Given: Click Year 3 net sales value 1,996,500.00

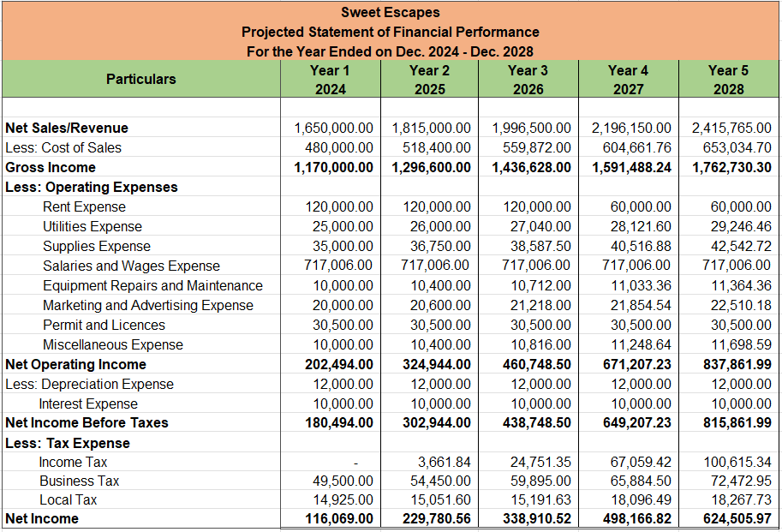Looking at the screenshot, I should (532, 128).
